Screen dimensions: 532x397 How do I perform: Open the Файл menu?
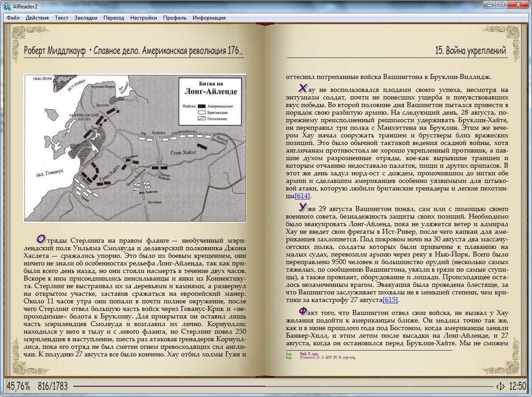[x=13, y=18]
